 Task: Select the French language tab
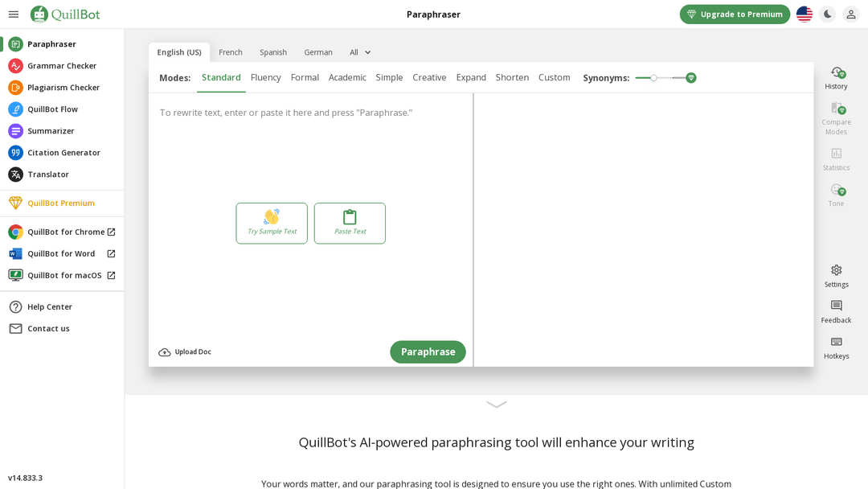tap(231, 52)
